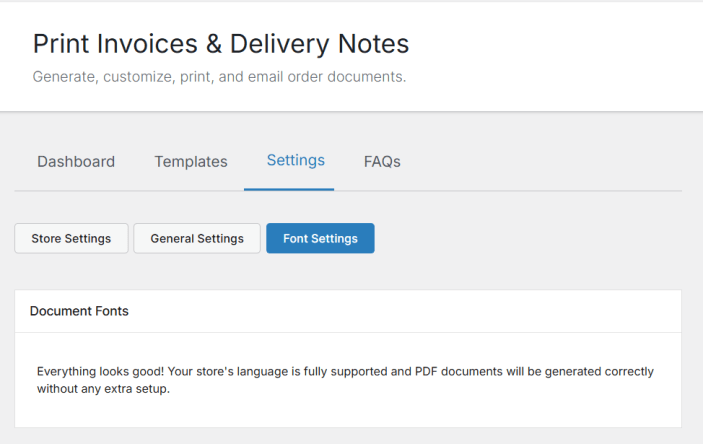Viewport: 703px width, 444px height.
Task: Click the subtitle about generating order documents
Action: click(219, 76)
